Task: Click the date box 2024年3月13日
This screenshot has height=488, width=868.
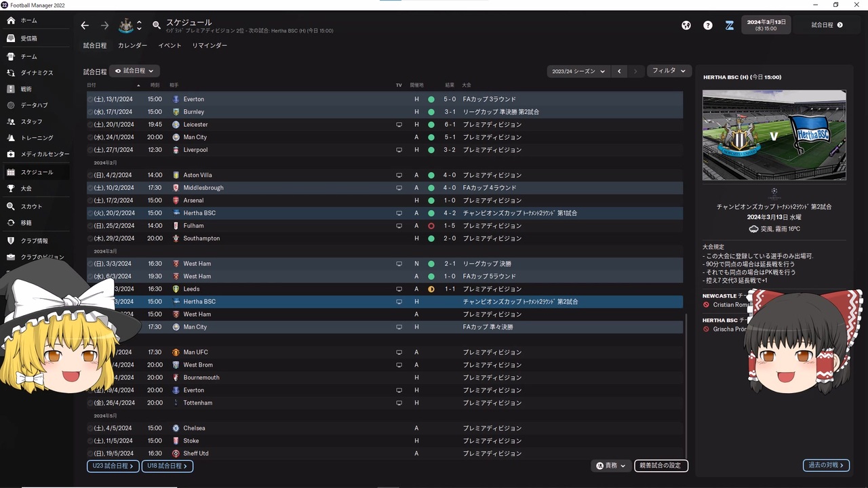Action: click(766, 25)
